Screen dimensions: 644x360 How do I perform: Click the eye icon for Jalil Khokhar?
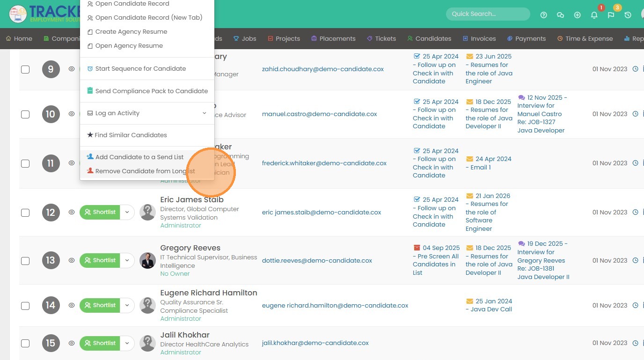point(72,343)
